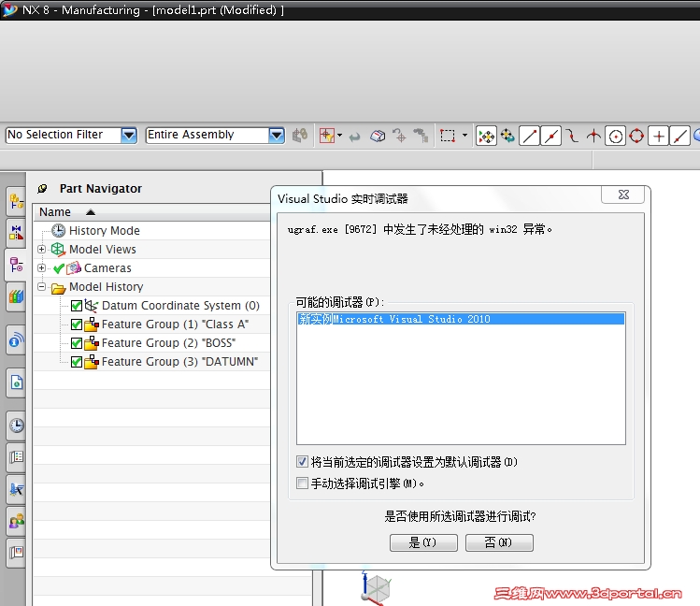
Task: Open the HD3D Tools info tab
Action: [16, 340]
